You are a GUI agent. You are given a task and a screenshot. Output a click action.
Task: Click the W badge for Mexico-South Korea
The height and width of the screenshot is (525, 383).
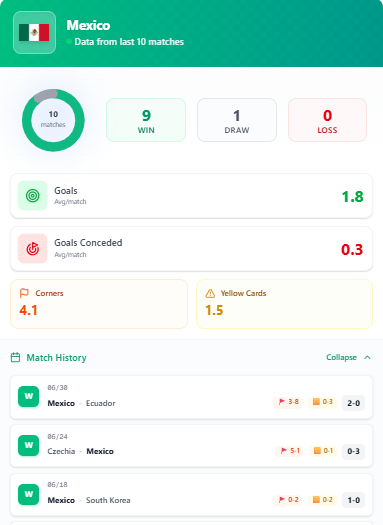pyautogui.click(x=28, y=494)
